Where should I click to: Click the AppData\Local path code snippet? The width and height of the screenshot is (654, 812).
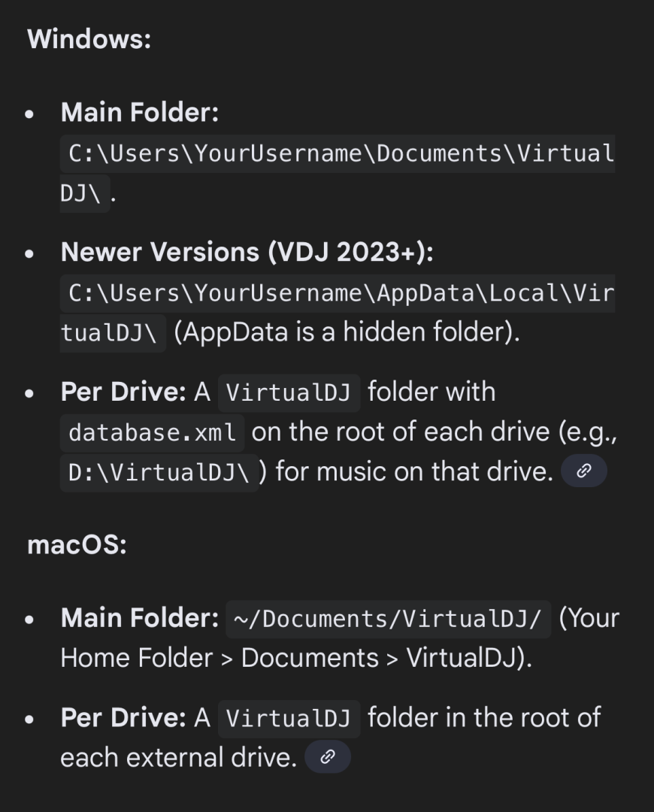click(338, 293)
